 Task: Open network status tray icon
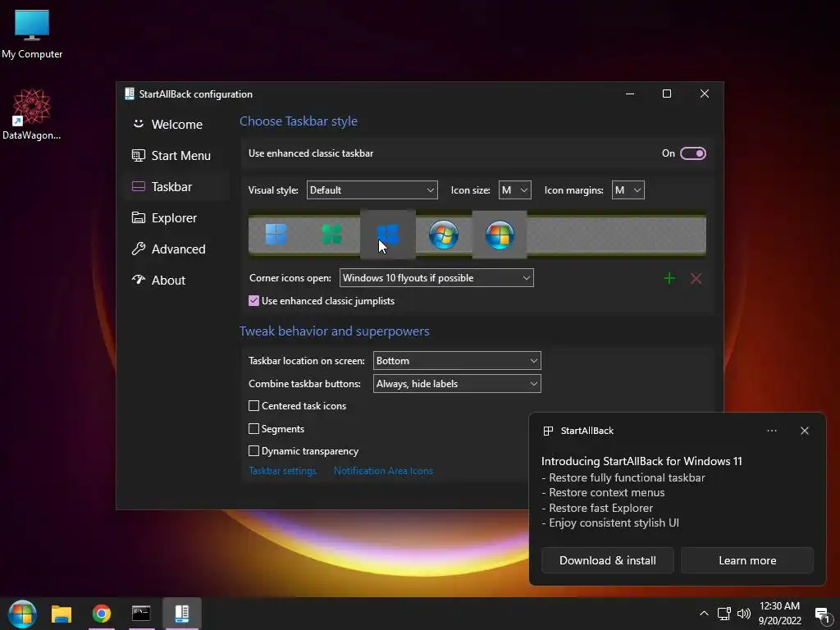[724, 614]
